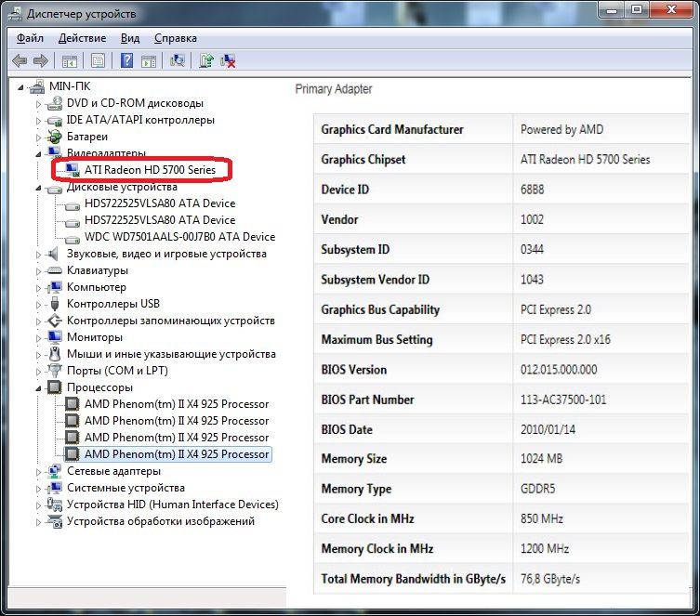Expand DVD и CD-ROM дисководы
This screenshot has width=700, height=616.
pos(38,104)
